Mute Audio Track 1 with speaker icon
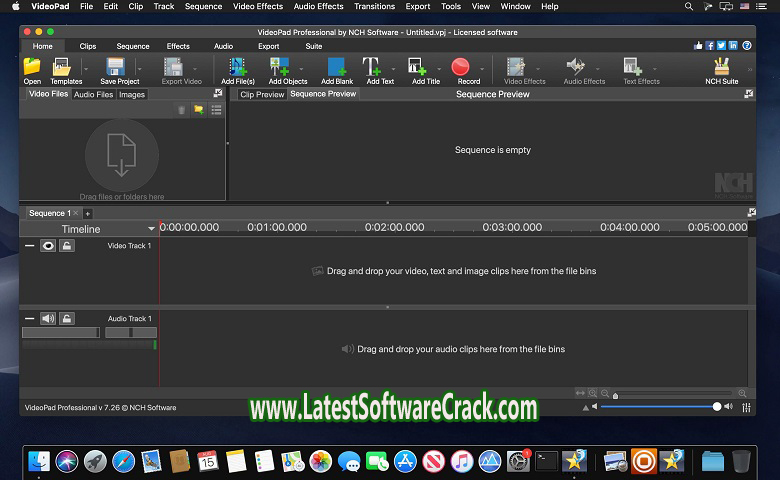The width and height of the screenshot is (780, 480). coord(48,318)
